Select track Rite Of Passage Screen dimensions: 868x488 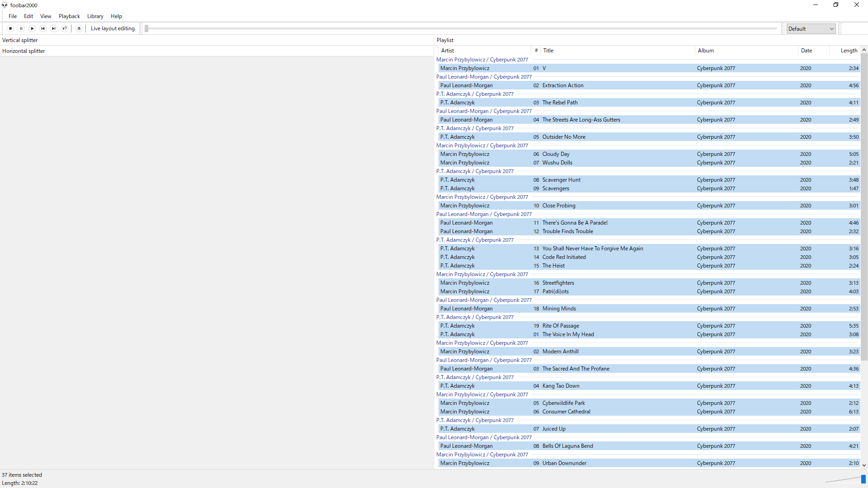pyautogui.click(x=561, y=326)
